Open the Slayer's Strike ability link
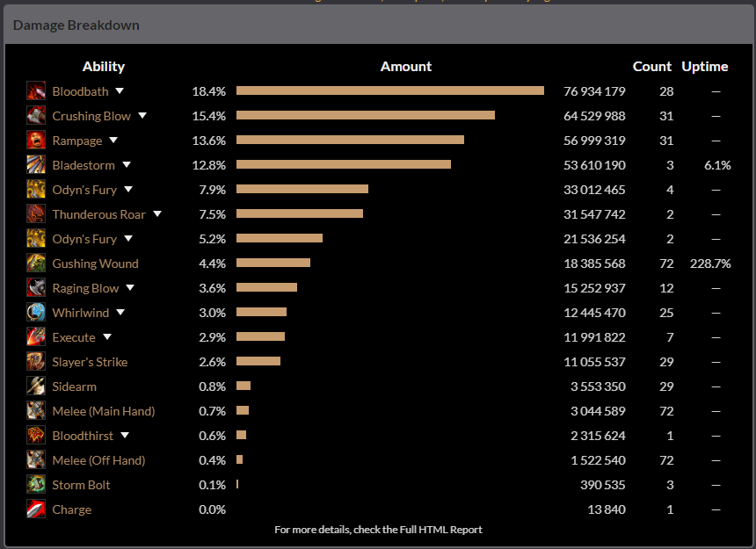Image resolution: width=756 pixels, height=549 pixels. (x=90, y=362)
